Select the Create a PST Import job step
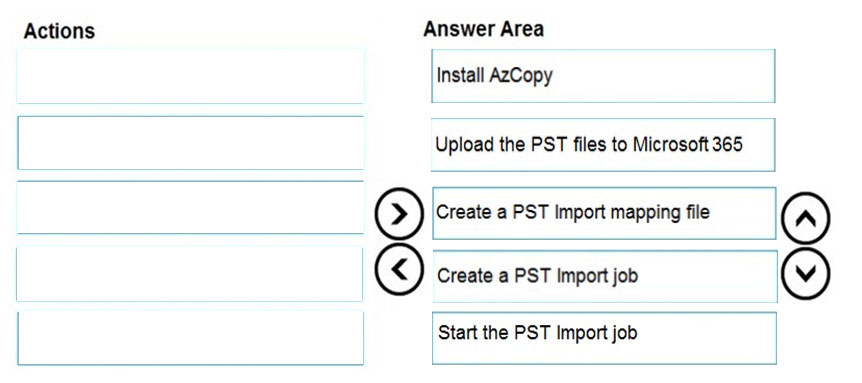This screenshot has width=862, height=383. point(605,276)
